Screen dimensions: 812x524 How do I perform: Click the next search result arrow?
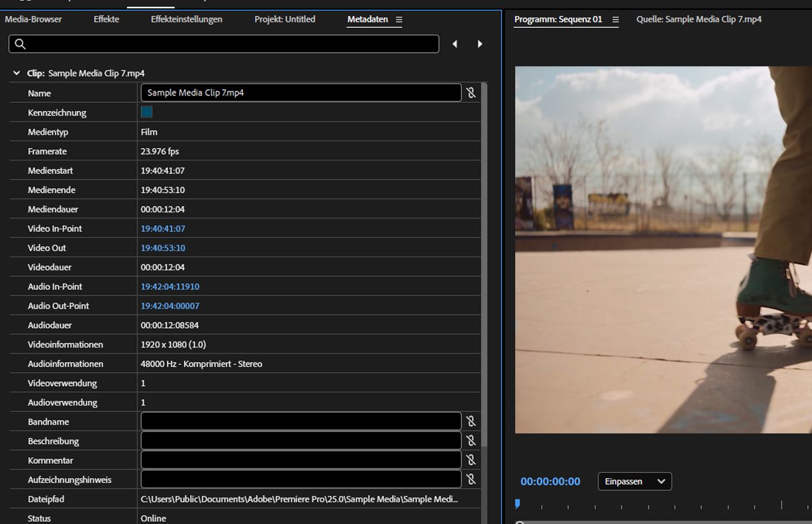click(x=480, y=44)
